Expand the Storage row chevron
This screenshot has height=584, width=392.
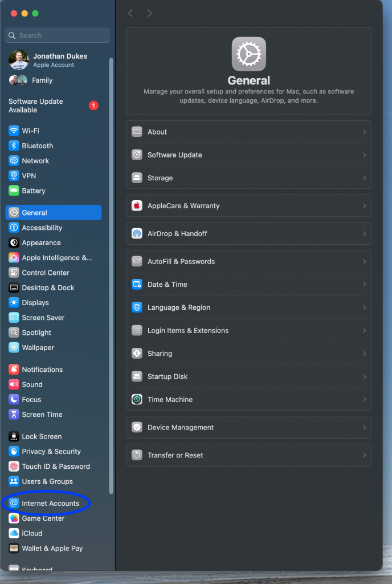[364, 178]
